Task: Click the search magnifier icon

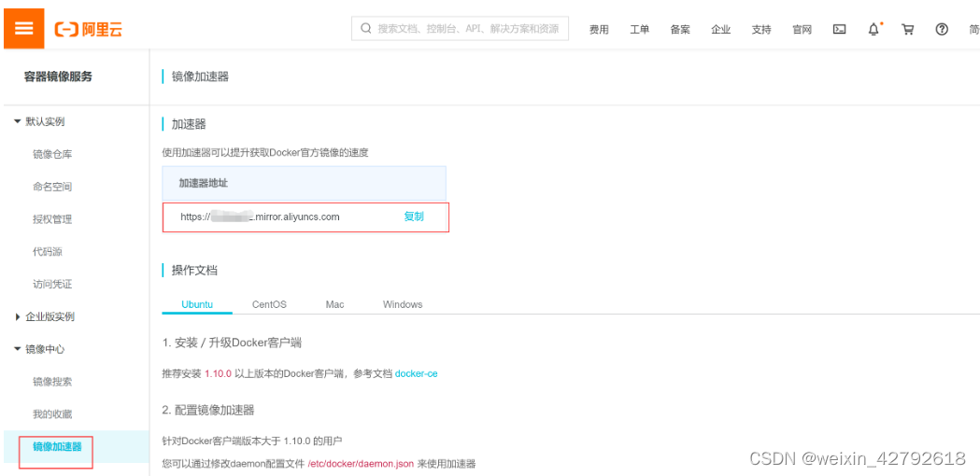Action: pyautogui.click(x=366, y=29)
